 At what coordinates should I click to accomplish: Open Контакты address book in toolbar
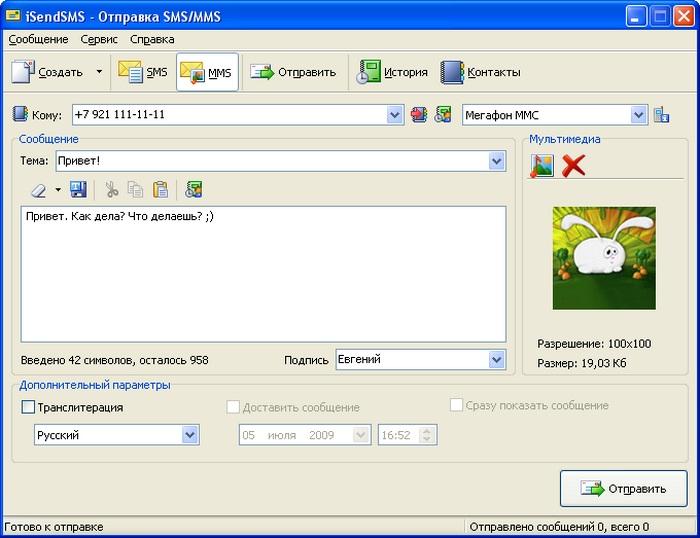click(x=481, y=72)
